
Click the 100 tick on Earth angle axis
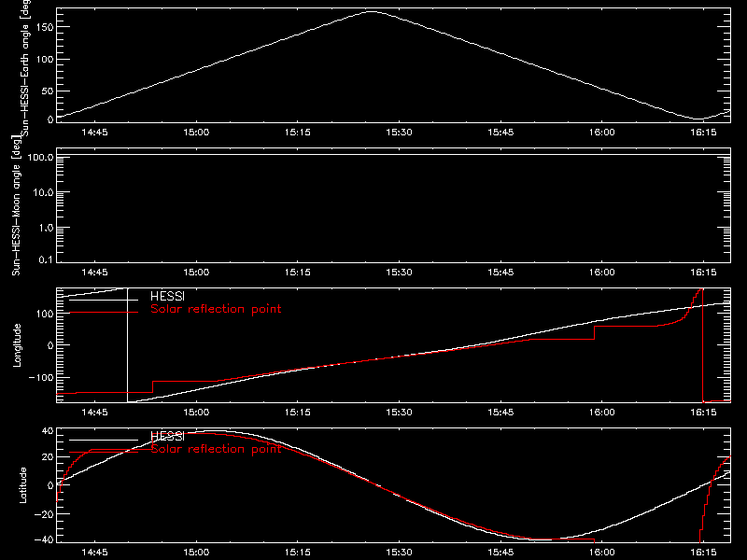pos(45,60)
